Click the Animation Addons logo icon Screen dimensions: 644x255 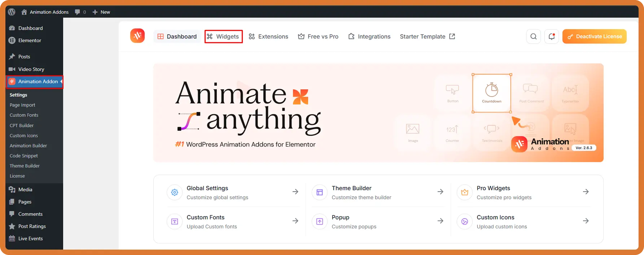[137, 36]
